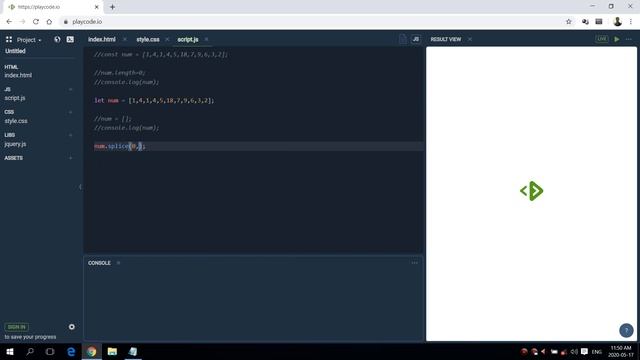Screen dimensions: 640x360
Task: Open style.css in the file sidebar
Action: pos(16,121)
